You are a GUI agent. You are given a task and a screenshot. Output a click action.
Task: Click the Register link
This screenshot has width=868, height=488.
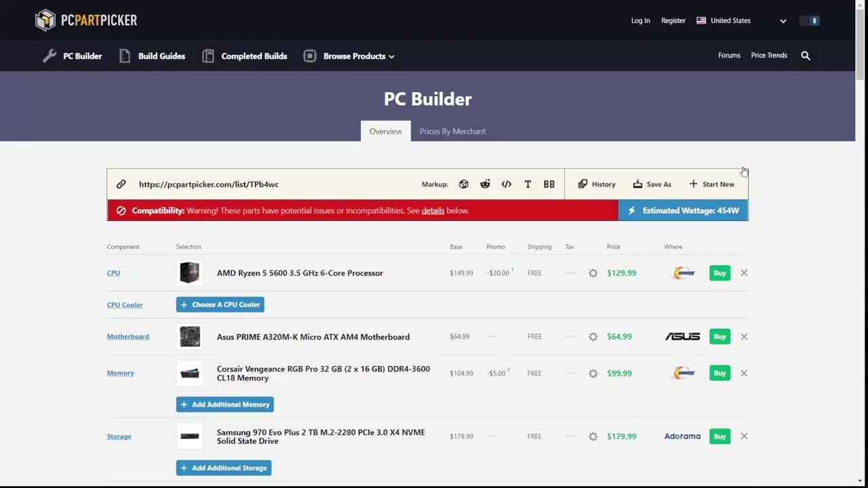click(x=673, y=20)
